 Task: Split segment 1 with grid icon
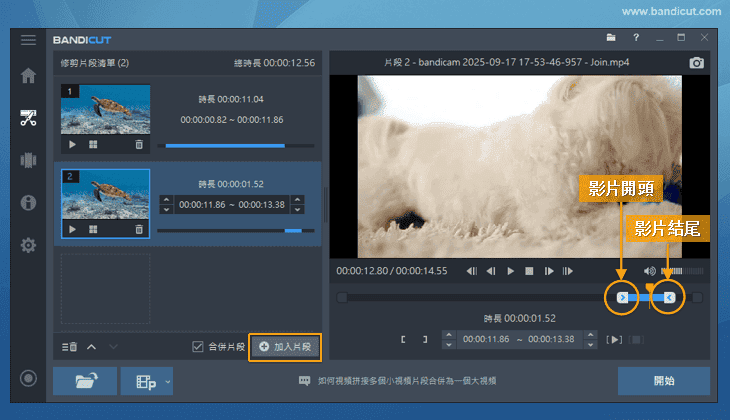click(93, 144)
